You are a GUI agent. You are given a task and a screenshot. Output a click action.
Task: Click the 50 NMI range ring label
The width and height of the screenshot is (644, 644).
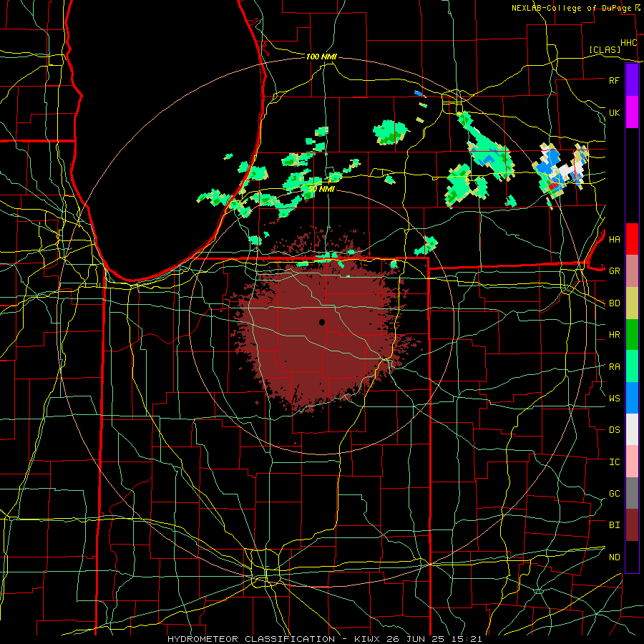321,189
